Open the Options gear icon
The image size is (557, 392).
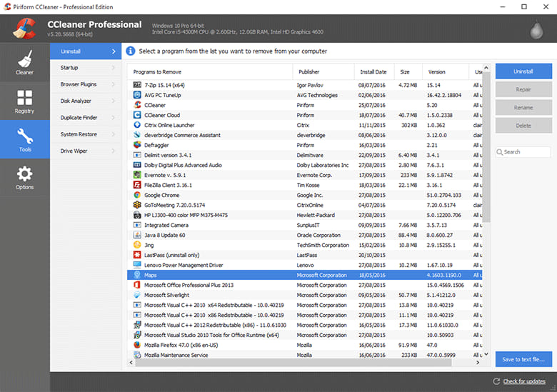pos(24,174)
